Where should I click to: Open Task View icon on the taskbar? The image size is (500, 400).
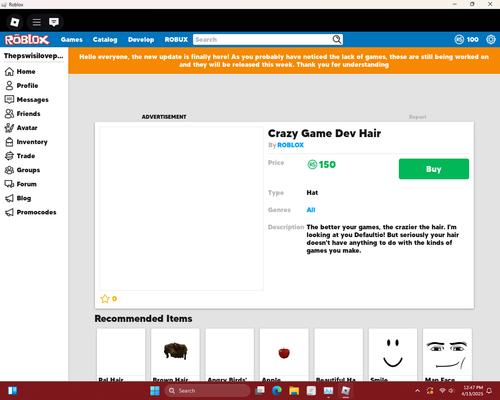[x=260, y=391]
